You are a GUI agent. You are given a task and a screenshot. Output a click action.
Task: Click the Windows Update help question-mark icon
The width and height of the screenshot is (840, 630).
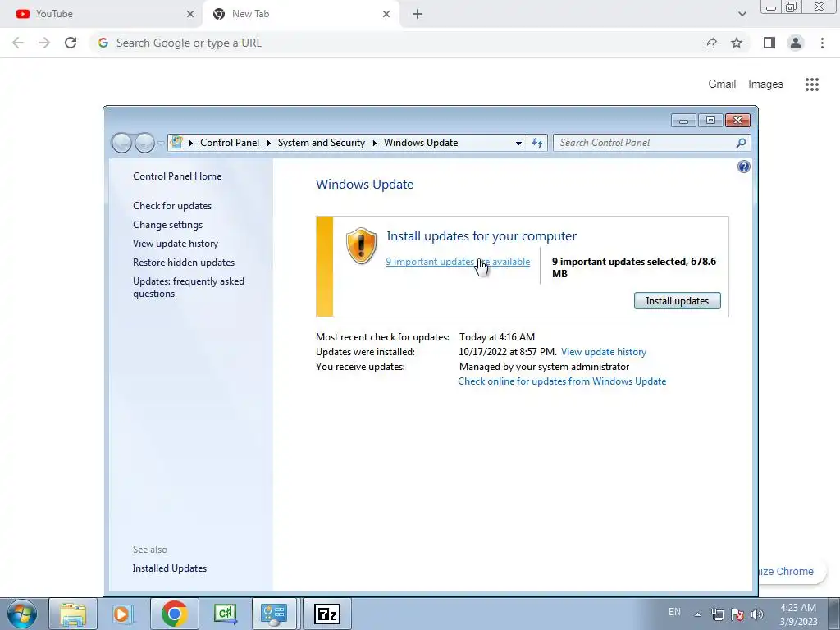tap(743, 167)
